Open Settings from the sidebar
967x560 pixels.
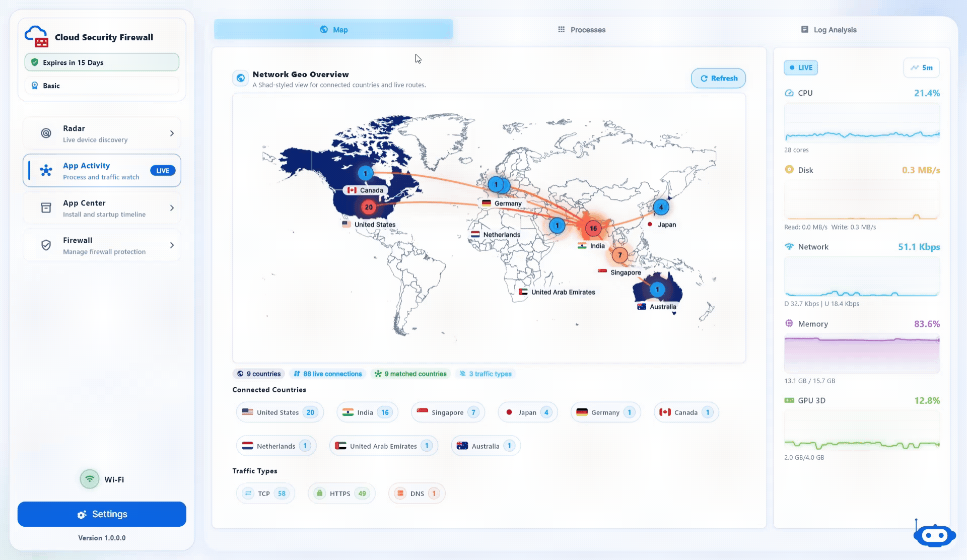pos(102,514)
